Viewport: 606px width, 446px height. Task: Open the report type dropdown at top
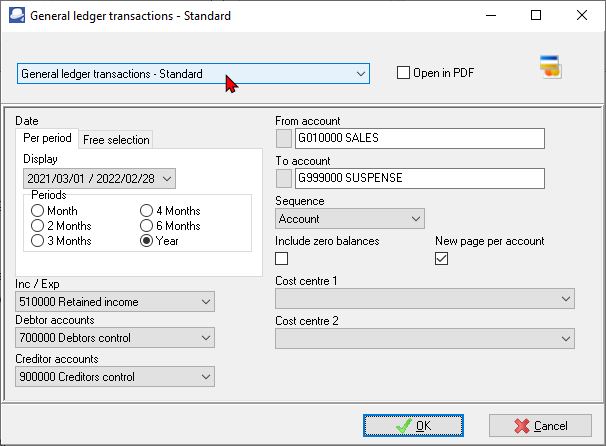tap(193, 74)
